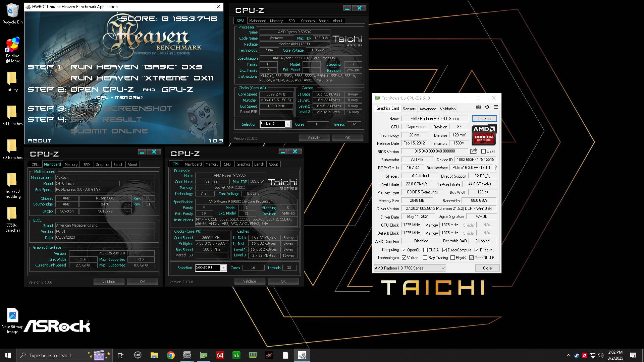The height and width of the screenshot is (362, 644).
Task: Toggle the DirectCompute checkbox
Action: click(444, 250)
